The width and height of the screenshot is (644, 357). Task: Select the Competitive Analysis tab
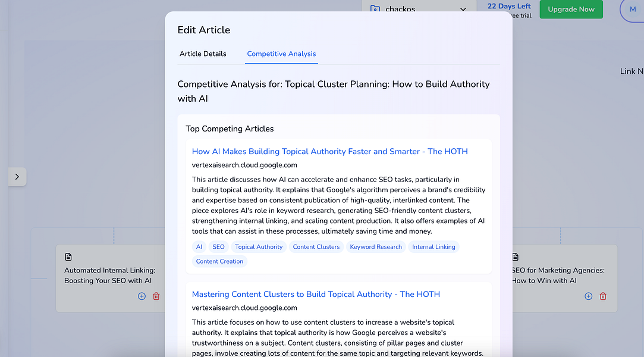[x=281, y=54]
